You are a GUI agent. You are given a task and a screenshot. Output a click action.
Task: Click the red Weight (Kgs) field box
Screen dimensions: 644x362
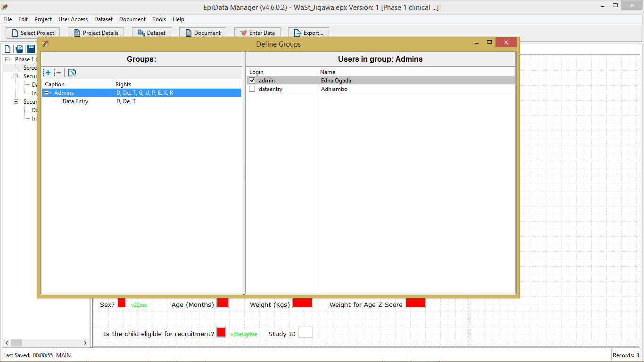tap(302, 303)
